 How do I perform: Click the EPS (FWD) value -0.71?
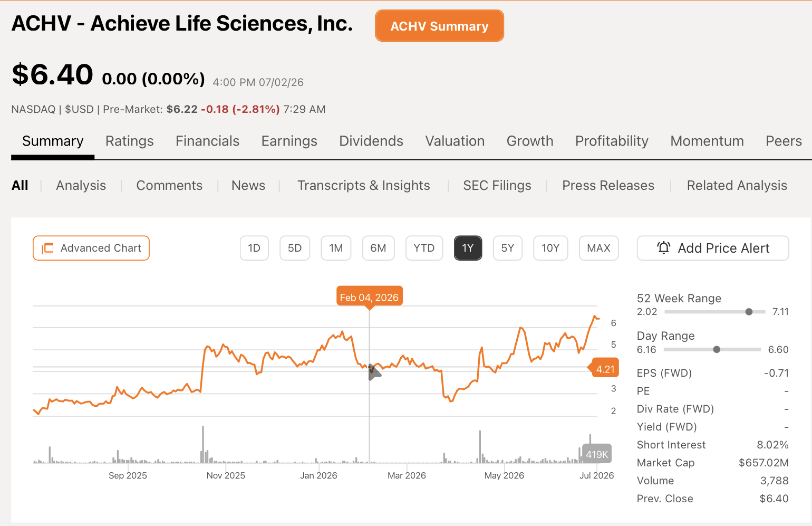pyautogui.click(x=776, y=373)
